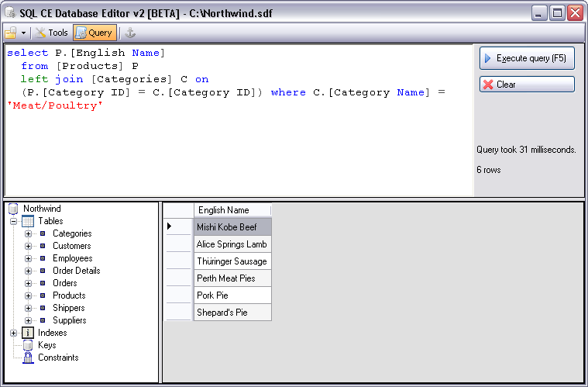The height and width of the screenshot is (387, 588).
Task: Click the Clear button
Action: coord(527,85)
